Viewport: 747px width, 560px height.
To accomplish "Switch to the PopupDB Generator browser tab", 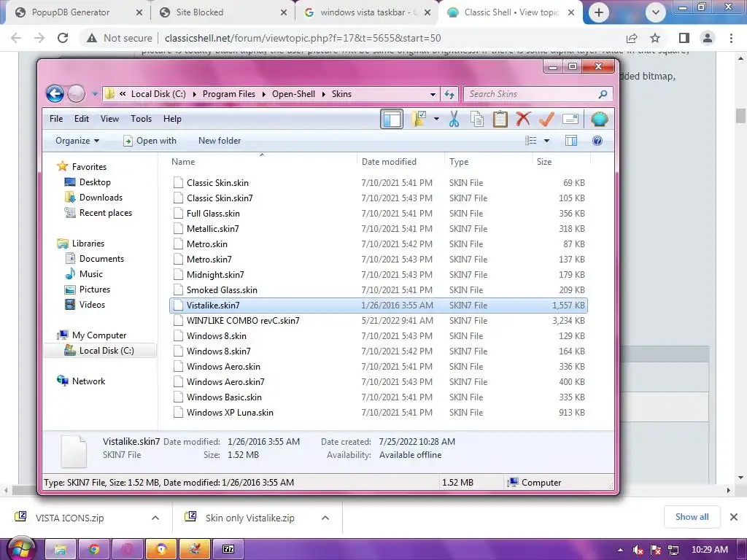I will click(70, 12).
